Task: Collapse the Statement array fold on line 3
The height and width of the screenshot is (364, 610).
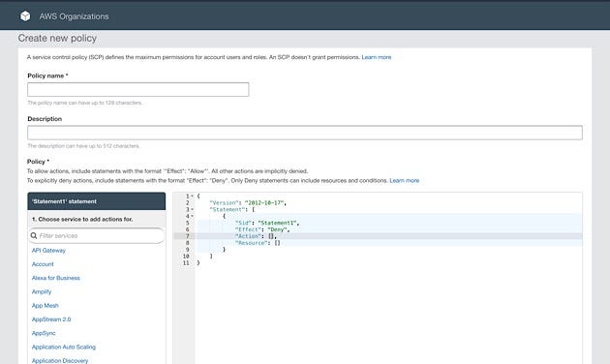Action: pyautogui.click(x=192, y=210)
